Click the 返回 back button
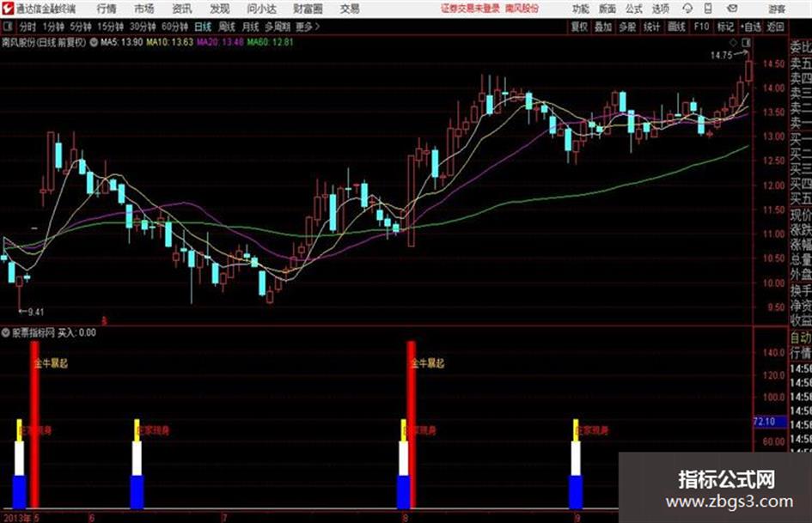Viewport: 812px width, 523px height. [775, 27]
